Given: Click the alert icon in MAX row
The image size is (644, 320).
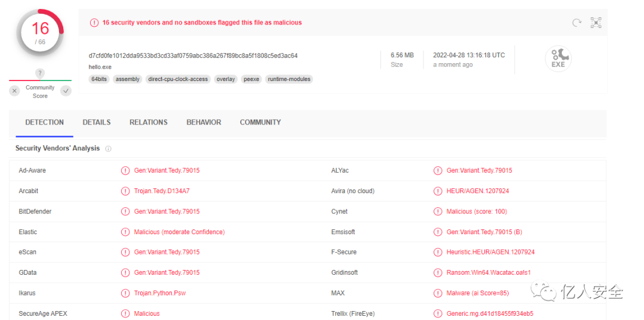Looking at the screenshot, I should coord(438,293).
